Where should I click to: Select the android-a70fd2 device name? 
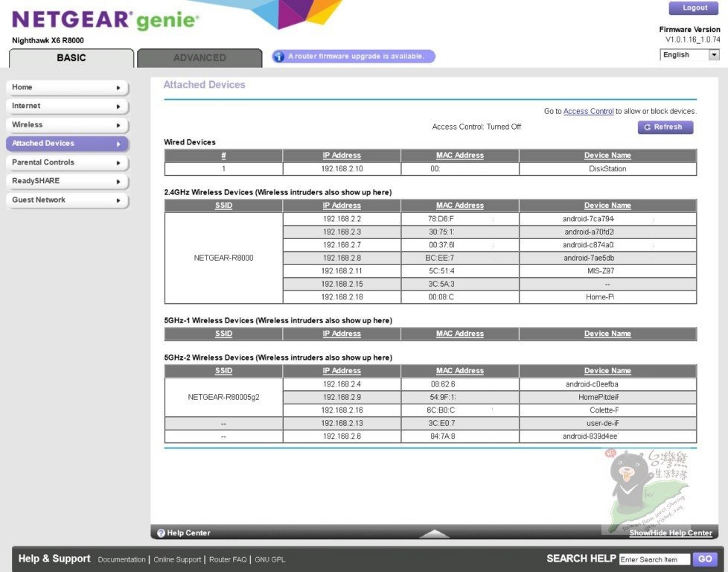589,232
